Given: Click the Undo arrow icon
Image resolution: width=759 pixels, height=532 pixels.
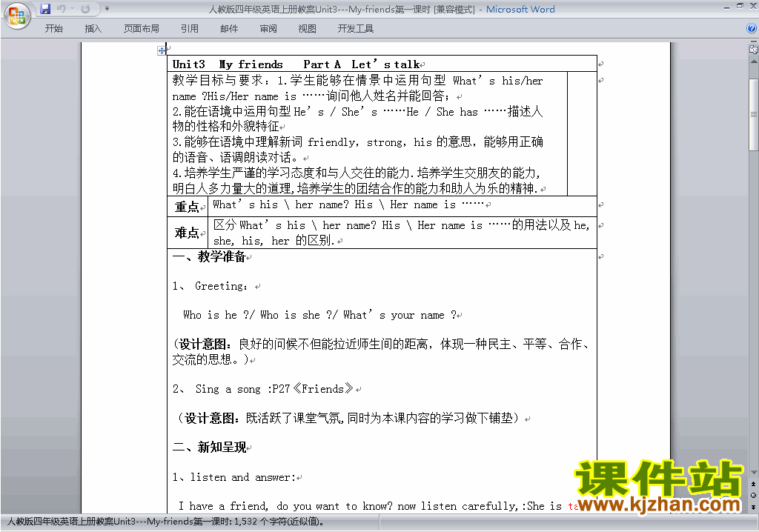Looking at the screenshot, I should [61, 9].
